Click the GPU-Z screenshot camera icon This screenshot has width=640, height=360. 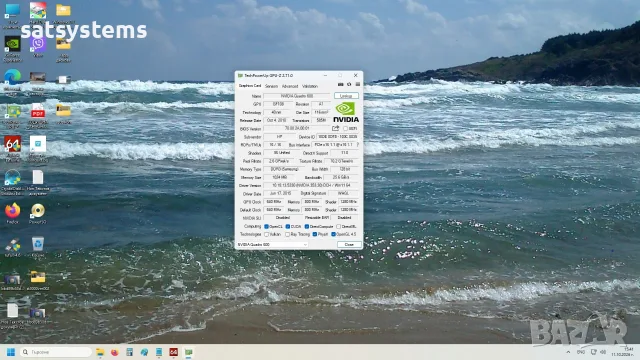(340, 84)
